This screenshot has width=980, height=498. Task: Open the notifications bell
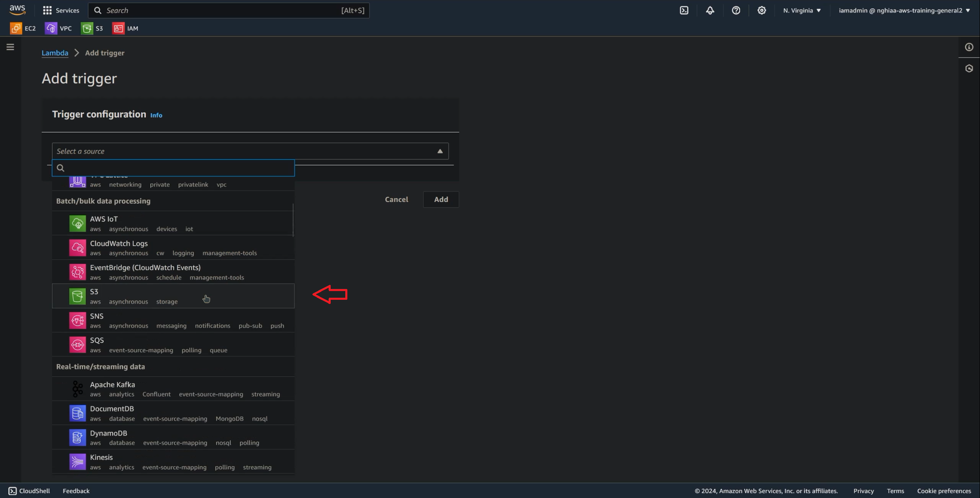tap(710, 10)
